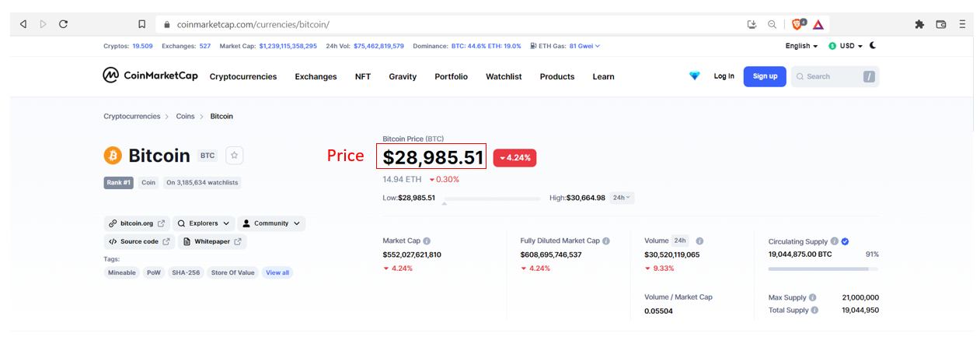Open the Brave Shields lion icon
The width and height of the screenshot is (980, 337).
pos(798,24)
